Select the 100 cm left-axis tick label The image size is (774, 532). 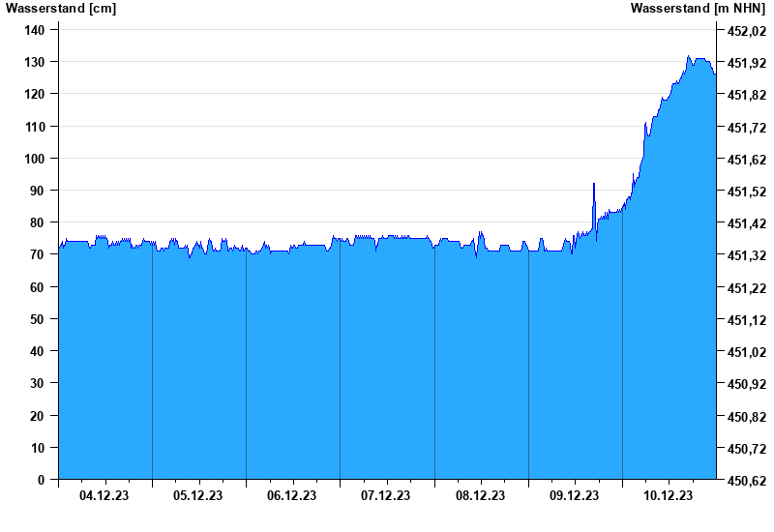pyautogui.click(x=35, y=159)
